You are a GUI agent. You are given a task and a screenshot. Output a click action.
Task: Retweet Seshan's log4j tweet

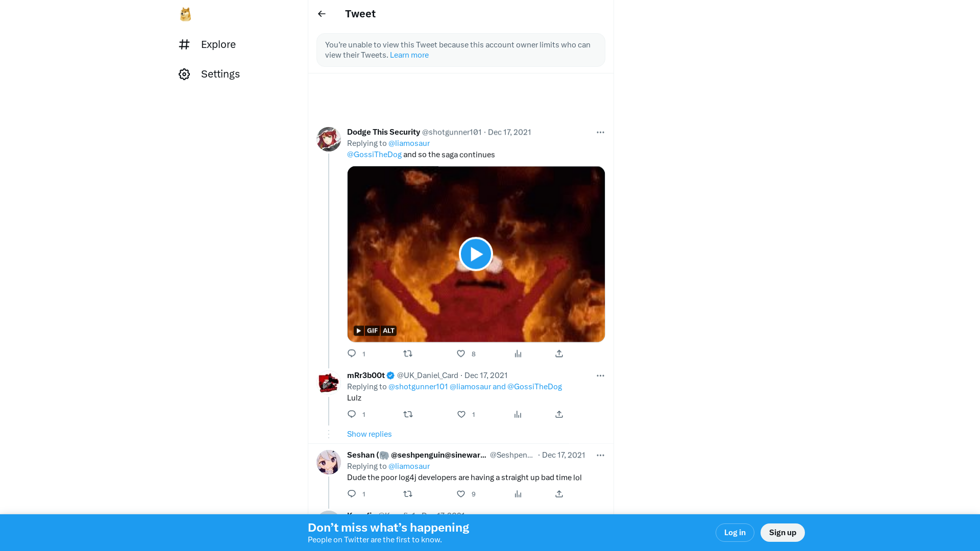point(408,494)
